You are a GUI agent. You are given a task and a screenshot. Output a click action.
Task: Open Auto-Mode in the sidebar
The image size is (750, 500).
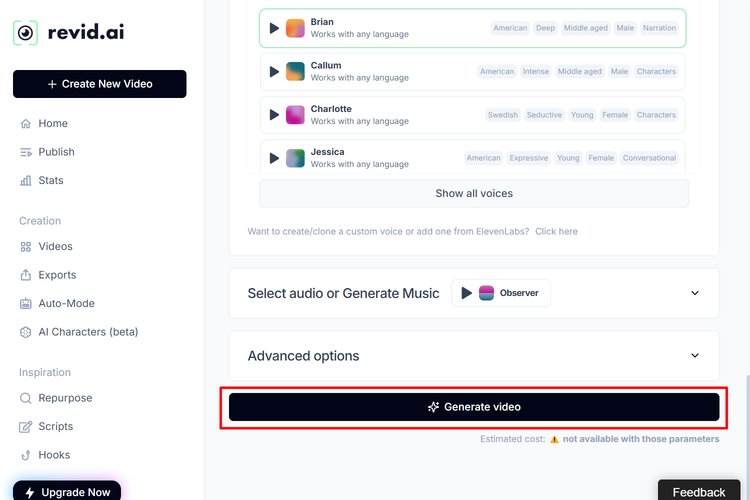(x=66, y=304)
